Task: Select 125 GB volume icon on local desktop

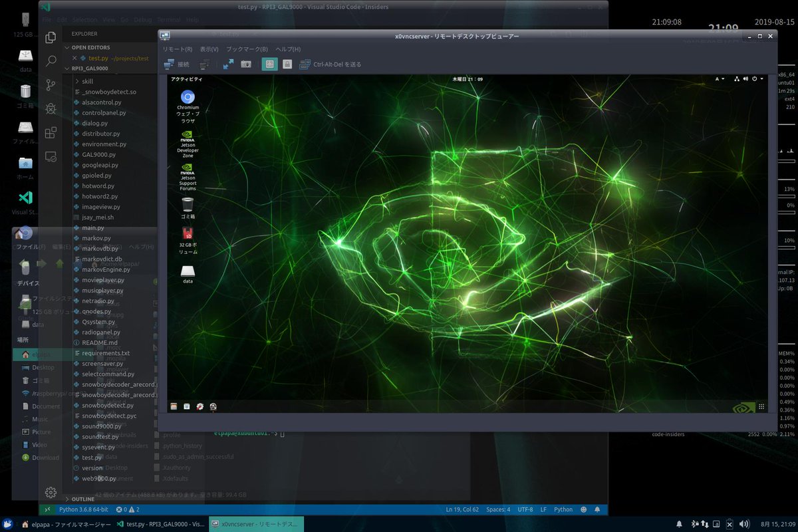Action: 25,25
